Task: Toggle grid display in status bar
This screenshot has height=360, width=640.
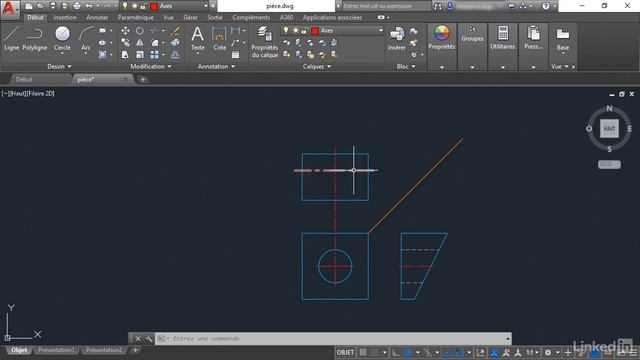Action: pos(362,352)
